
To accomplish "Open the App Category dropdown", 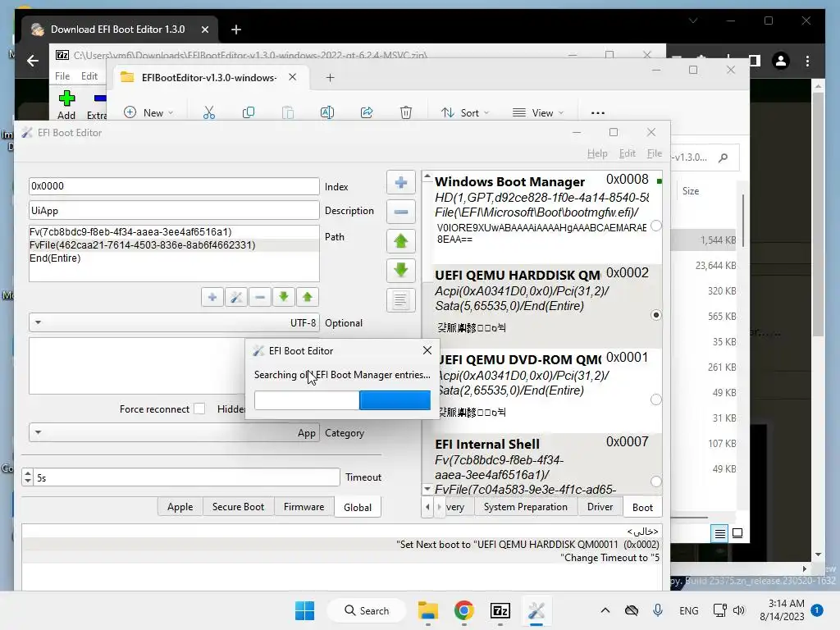I will point(174,433).
